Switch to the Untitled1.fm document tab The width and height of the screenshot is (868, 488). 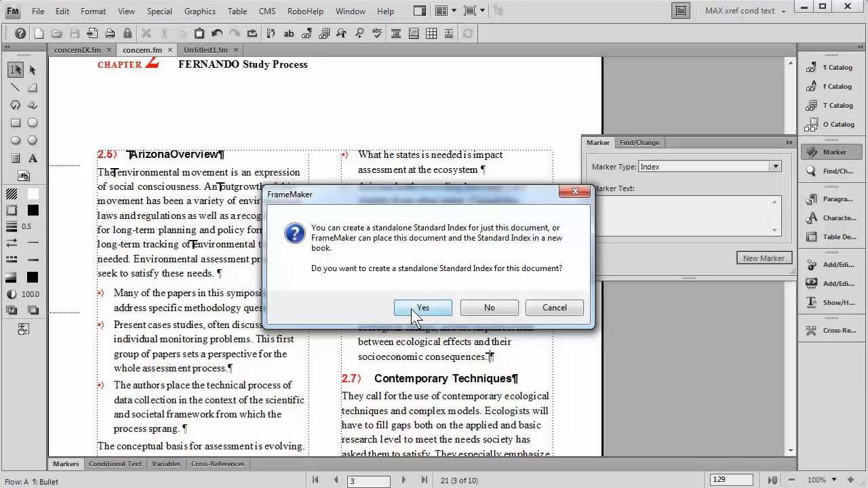pos(205,50)
